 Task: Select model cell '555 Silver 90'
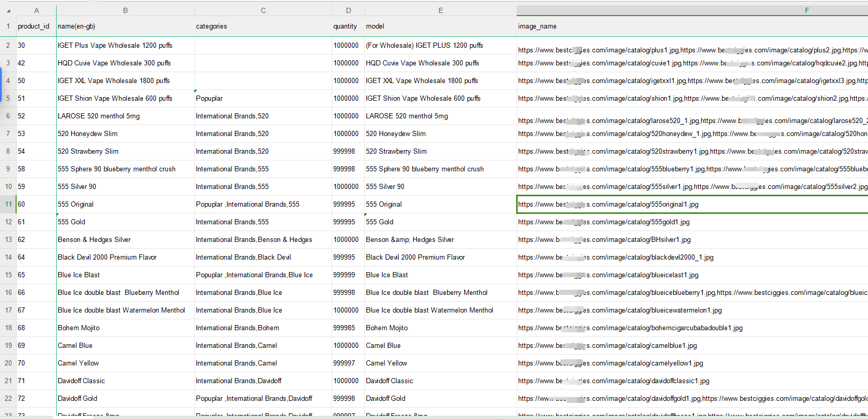441,186
